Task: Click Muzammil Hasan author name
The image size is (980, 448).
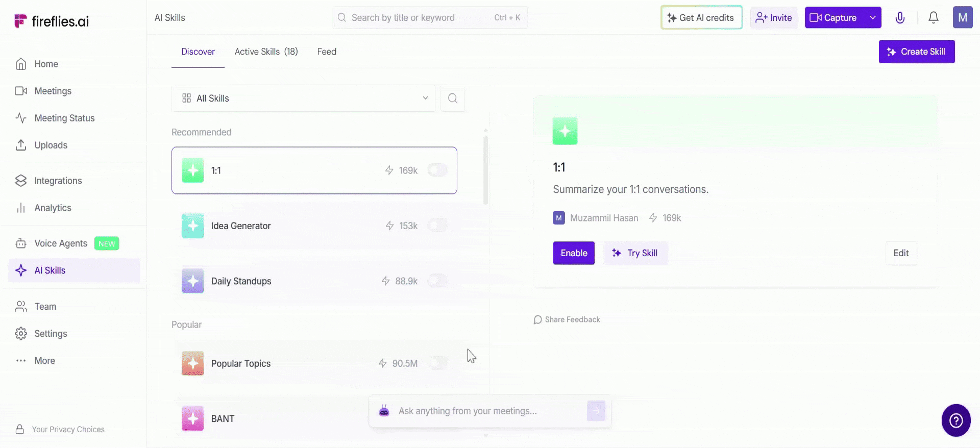Action: 604,218
